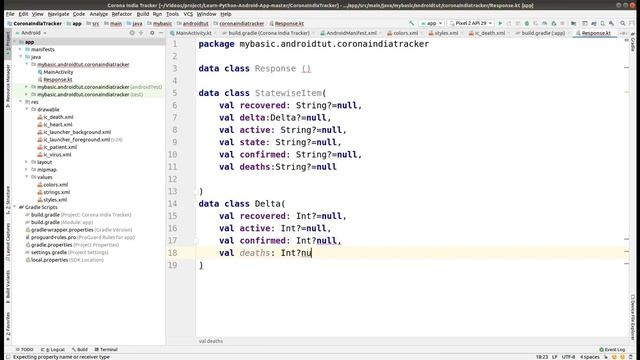
Task: Open the TODO tool window button
Action: [24, 349]
